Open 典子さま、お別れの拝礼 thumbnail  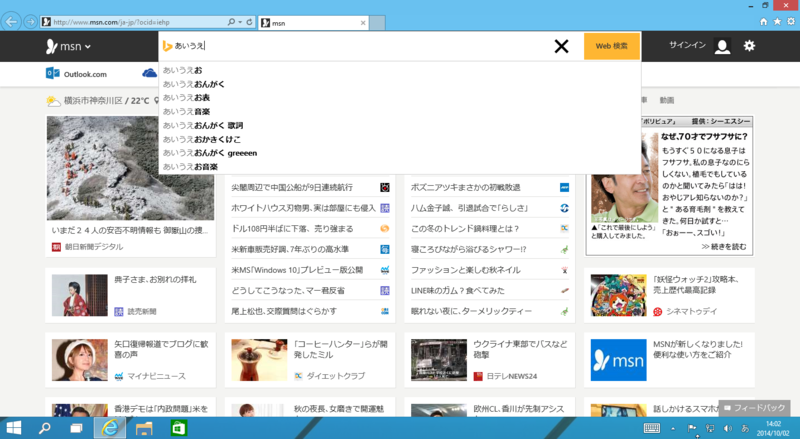80,295
